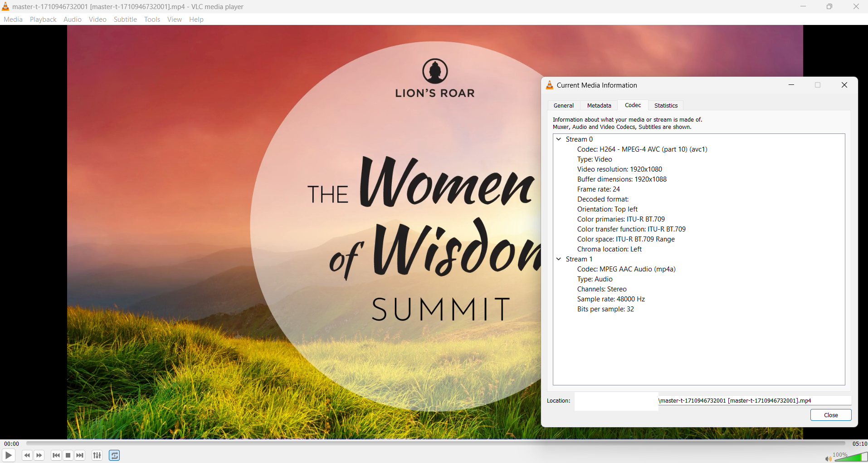This screenshot has height=463, width=868.
Task: Open the Help menu
Action: coord(196,20)
